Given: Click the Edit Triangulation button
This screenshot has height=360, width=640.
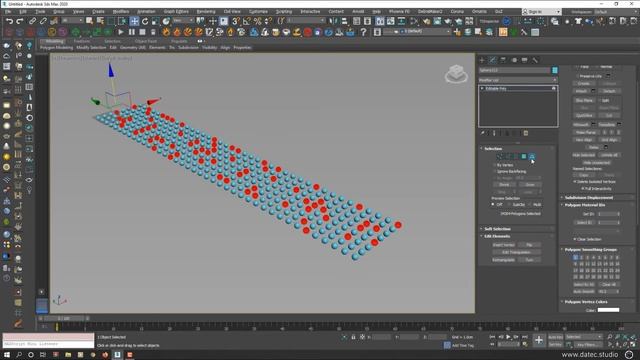Looking at the screenshot, I should point(516,252).
